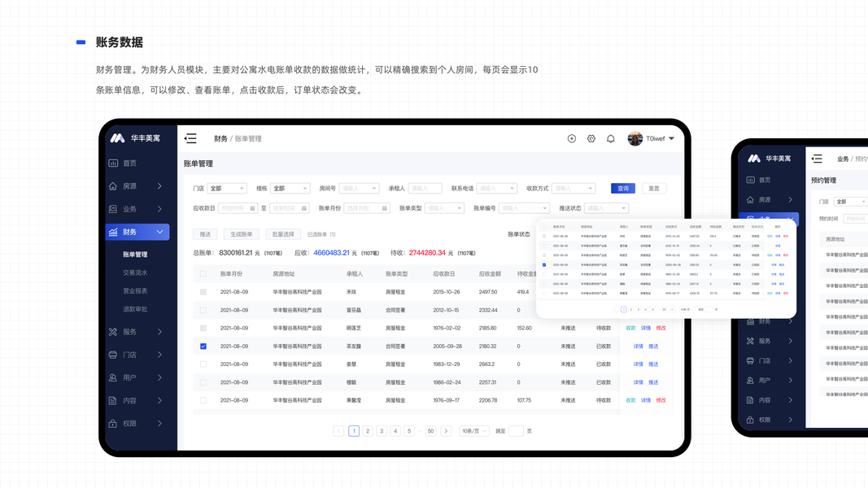Screen dimensions: 868x488
Task: Click 门店 store icon in right window sidebar
Action: [x=750, y=361]
